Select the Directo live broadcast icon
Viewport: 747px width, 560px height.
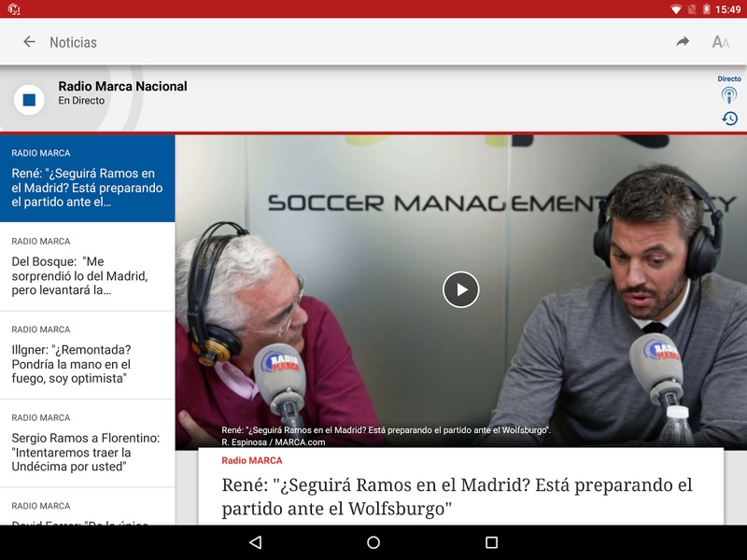point(729,95)
